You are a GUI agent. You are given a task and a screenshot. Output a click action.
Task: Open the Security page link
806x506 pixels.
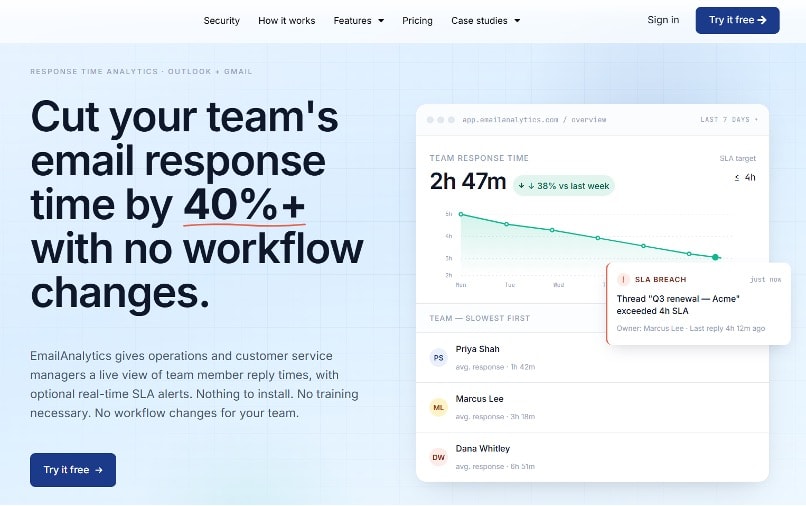point(222,21)
